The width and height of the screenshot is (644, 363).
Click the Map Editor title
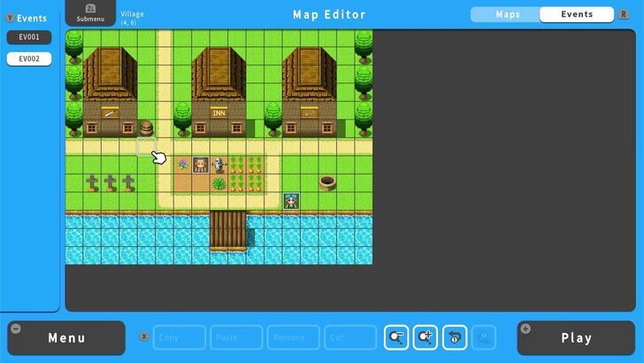pyautogui.click(x=329, y=15)
